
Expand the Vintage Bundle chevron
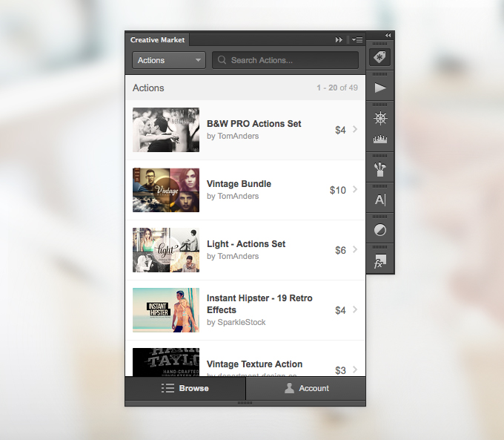point(355,189)
